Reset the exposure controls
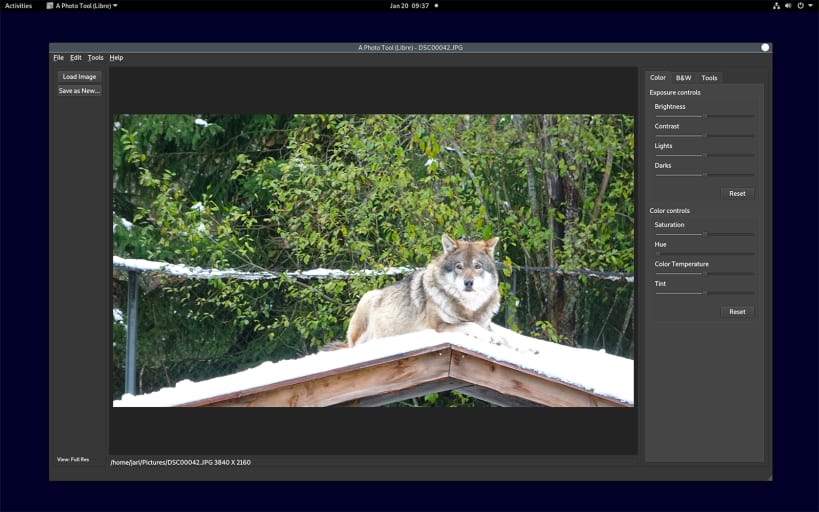This screenshot has height=512, width=819. tap(737, 194)
